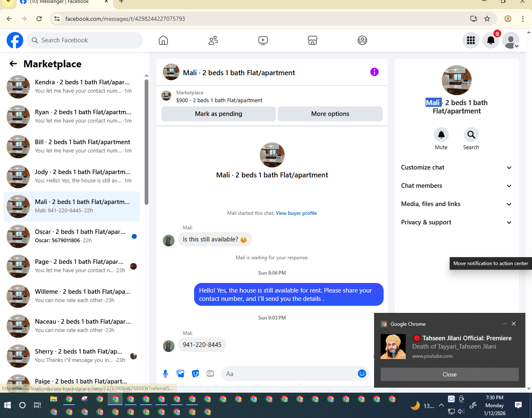The height and width of the screenshot is (418, 532).
Task: Open Chrome tab search dropdown arrow
Action: tap(8, 2)
